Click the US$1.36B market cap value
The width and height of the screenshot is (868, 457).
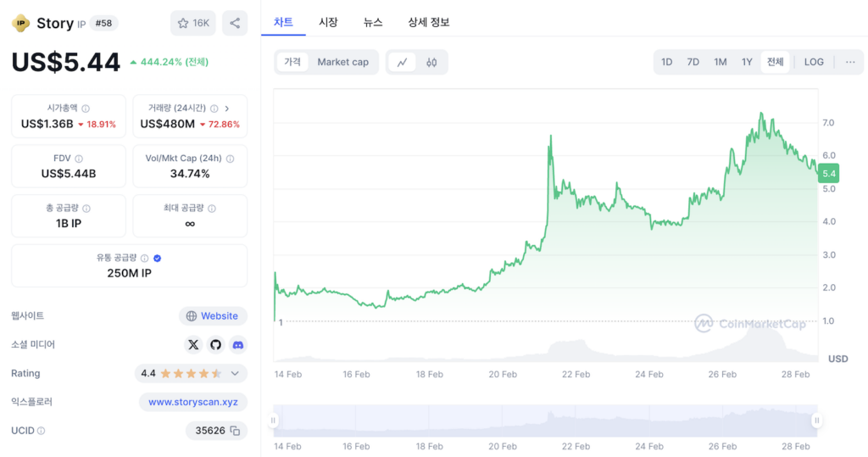(47, 124)
